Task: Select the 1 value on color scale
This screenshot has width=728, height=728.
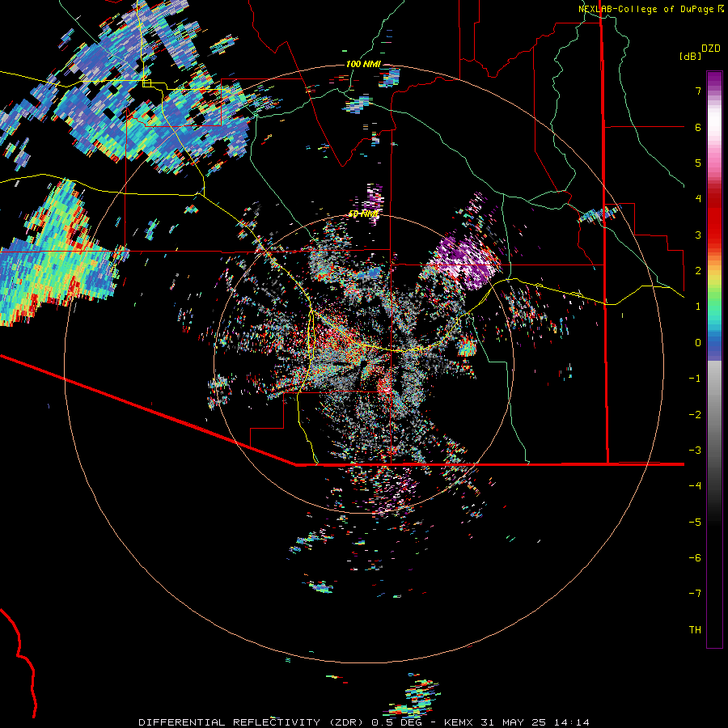Action: coord(698,307)
